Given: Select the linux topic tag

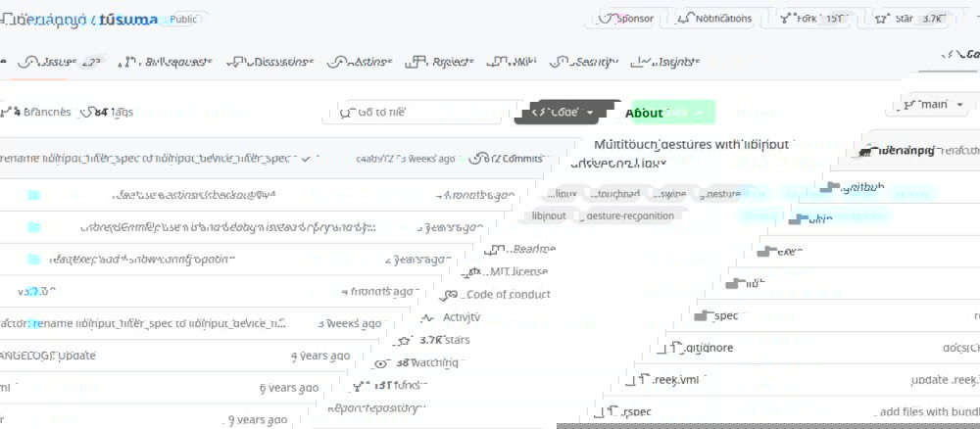Looking at the screenshot, I should click(x=562, y=194).
